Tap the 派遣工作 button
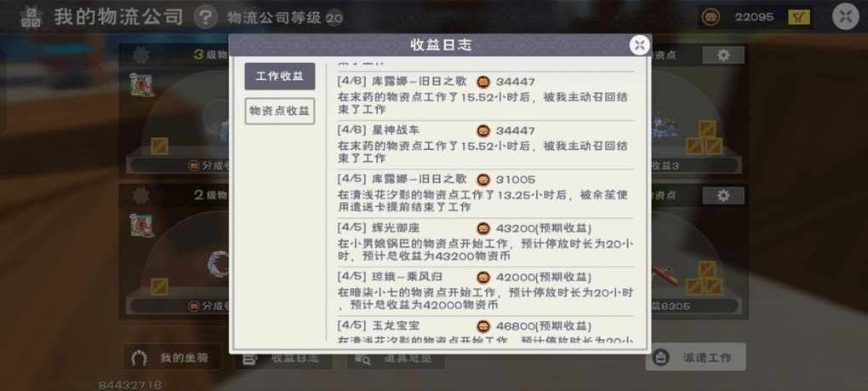868x391 pixels. pyautogui.click(x=695, y=357)
